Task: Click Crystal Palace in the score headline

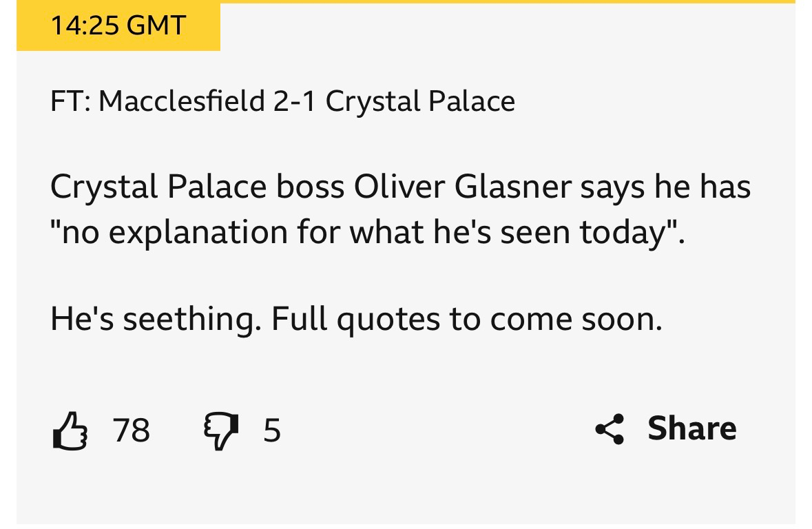Action: click(x=420, y=102)
